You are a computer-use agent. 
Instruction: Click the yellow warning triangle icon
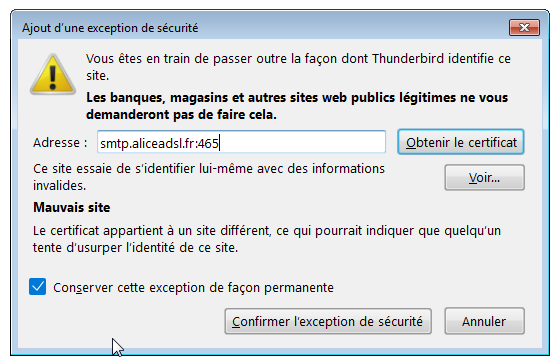click(53, 75)
